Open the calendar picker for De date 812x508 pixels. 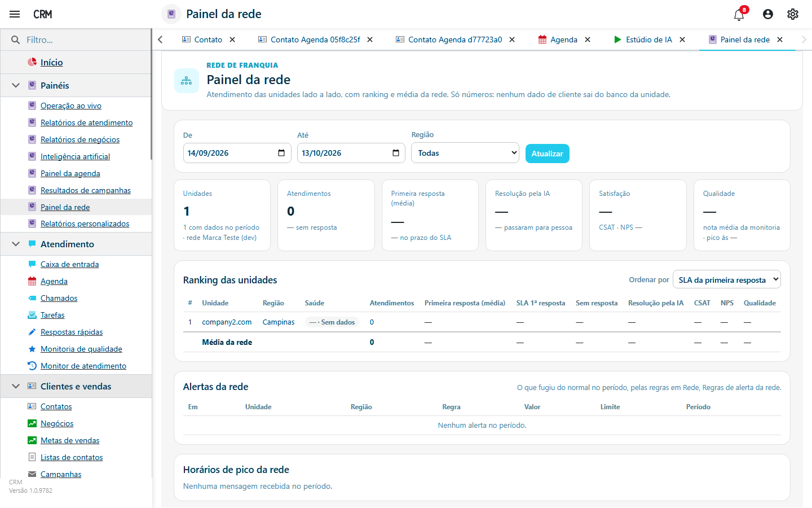coord(281,153)
